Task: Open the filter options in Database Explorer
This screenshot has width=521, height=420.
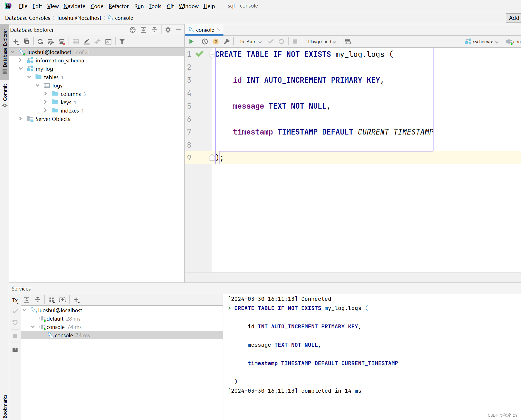Action: point(122,41)
